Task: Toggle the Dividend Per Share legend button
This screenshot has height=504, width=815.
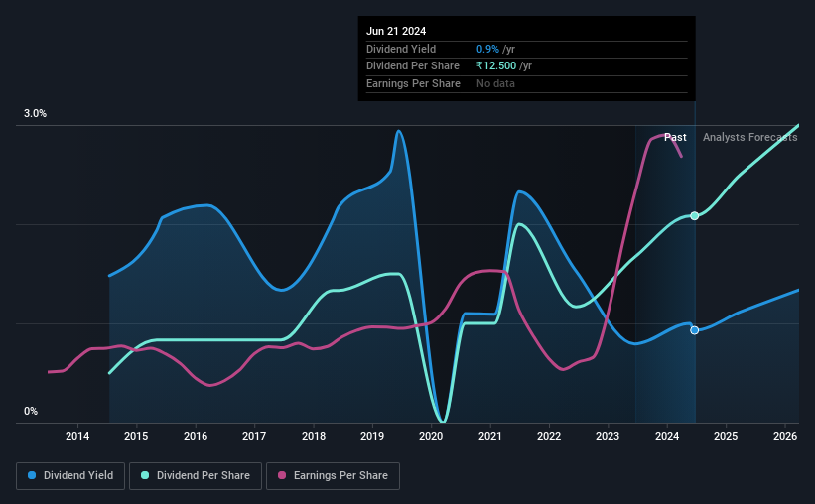Action: coord(196,476)
